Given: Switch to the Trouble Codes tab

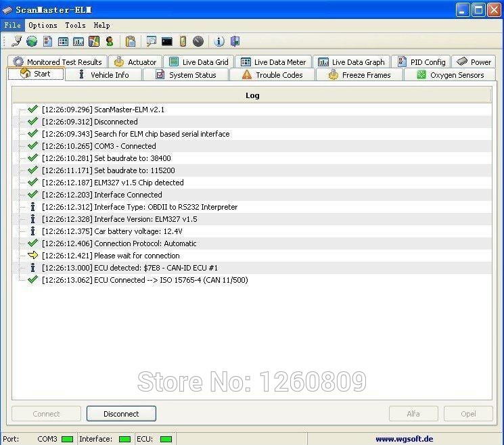Looking at the screenshot, I should tap(272, 75).
